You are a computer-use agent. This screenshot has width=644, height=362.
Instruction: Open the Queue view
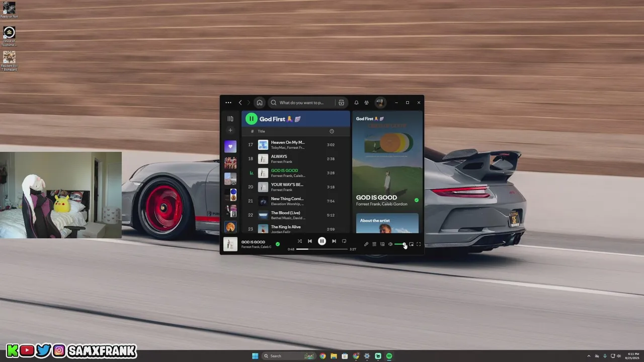pyautogui.click(x=374, y=244)
